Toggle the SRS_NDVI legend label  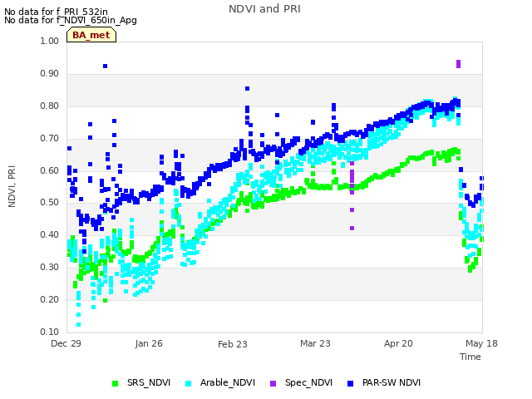point(149,382)
